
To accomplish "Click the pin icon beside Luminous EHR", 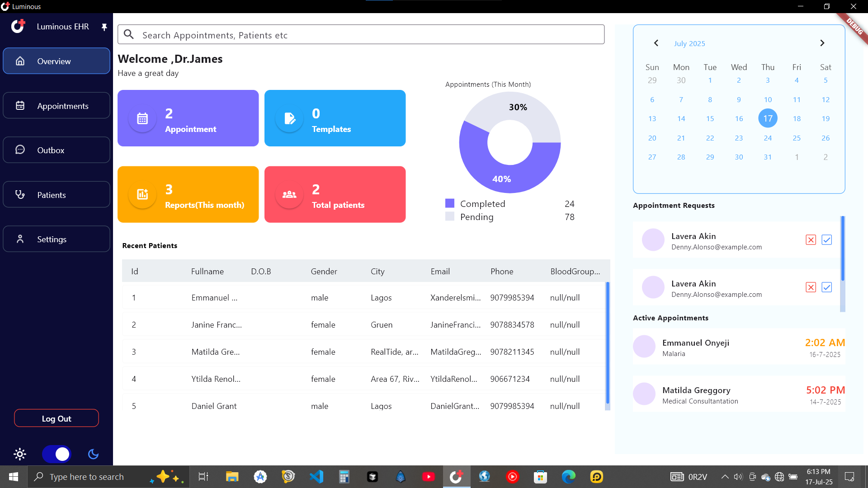I will click(104, 27).
